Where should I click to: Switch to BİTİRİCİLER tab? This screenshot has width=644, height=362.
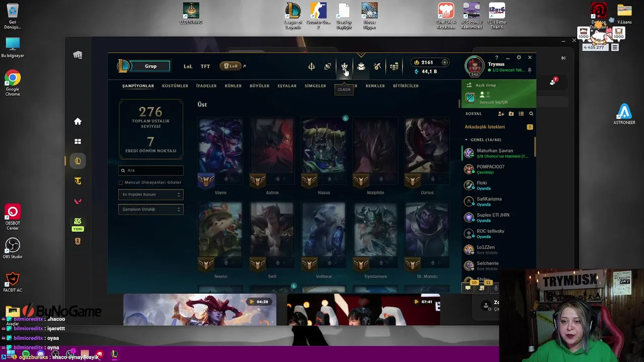point(406,86)
